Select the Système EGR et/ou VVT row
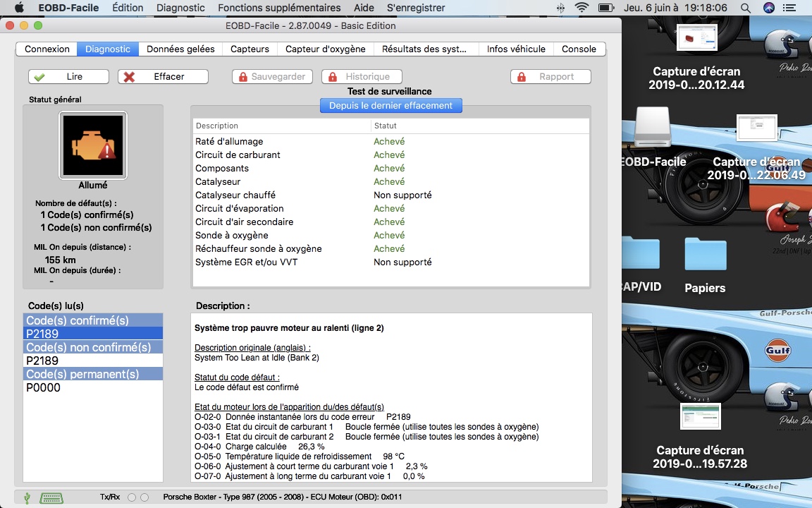 pos(391,262)
